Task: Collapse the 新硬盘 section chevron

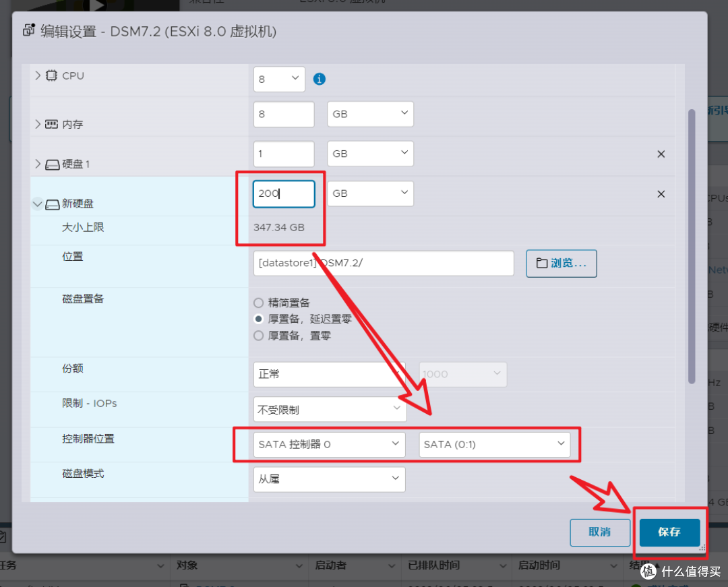Action: (38, 203)
